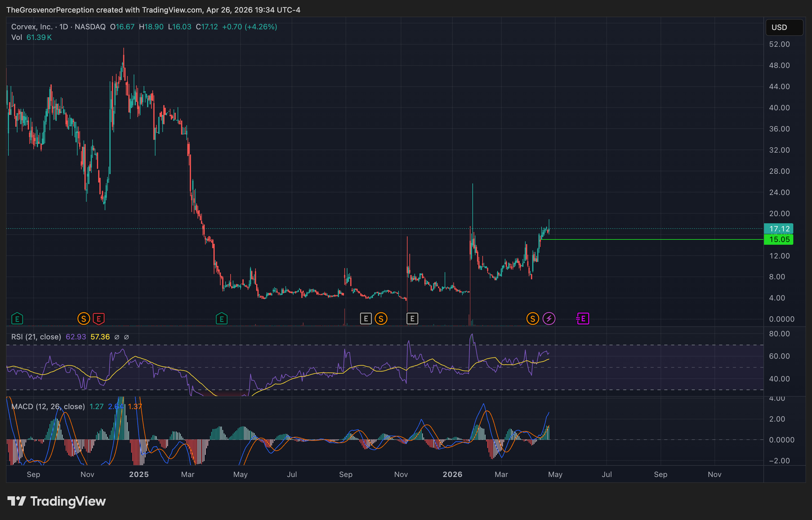
Task: Click the green 15.05 price line label
Action: click(x=779, y=240)
